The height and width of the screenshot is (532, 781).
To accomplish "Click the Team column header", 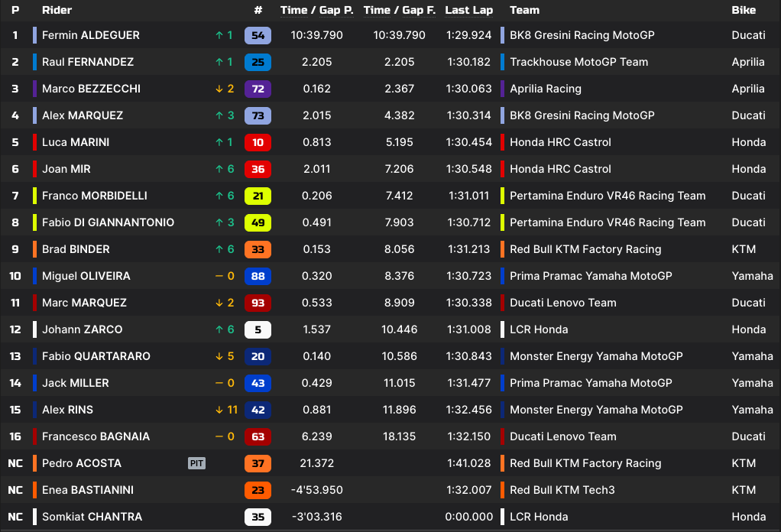I will pyautogui.click(x=524, y=11).
